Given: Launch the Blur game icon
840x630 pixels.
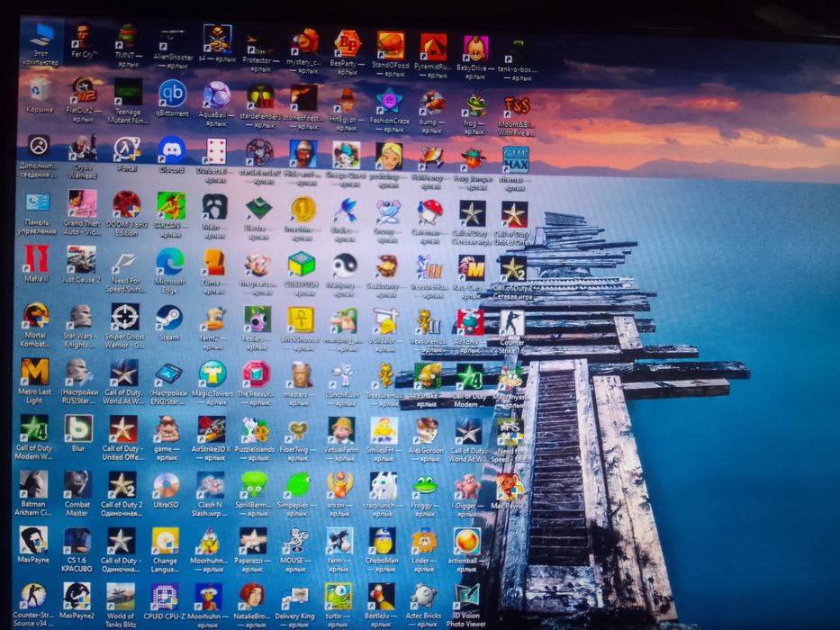Looking at the screenshot, I should [x=78, y=428].
